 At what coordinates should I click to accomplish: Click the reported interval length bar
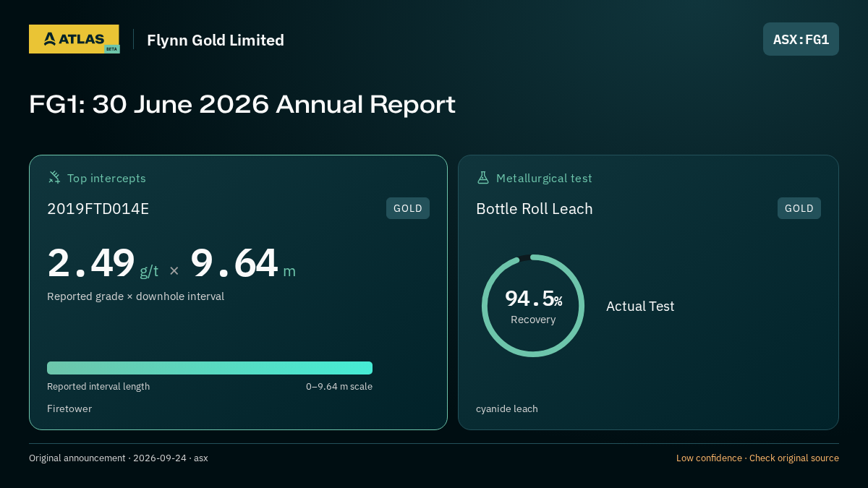(x=210, y=368)
